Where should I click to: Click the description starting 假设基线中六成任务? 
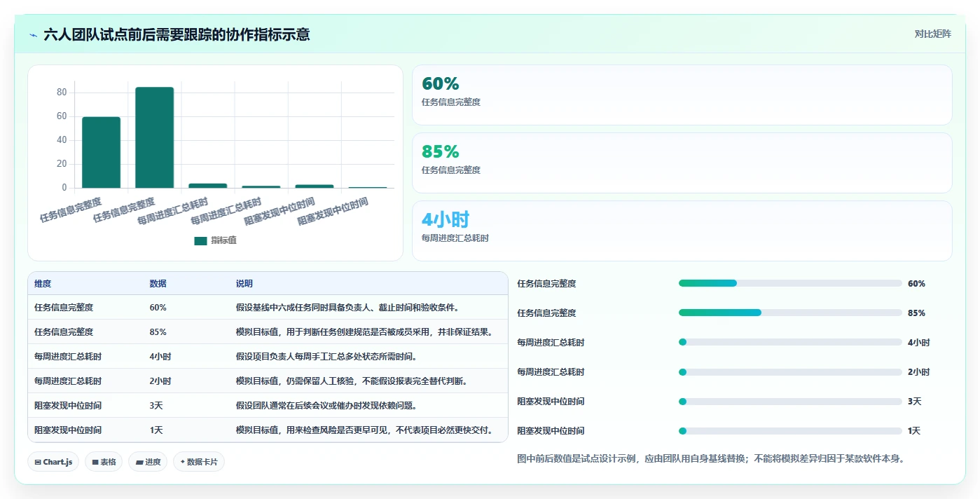point(347,308)
